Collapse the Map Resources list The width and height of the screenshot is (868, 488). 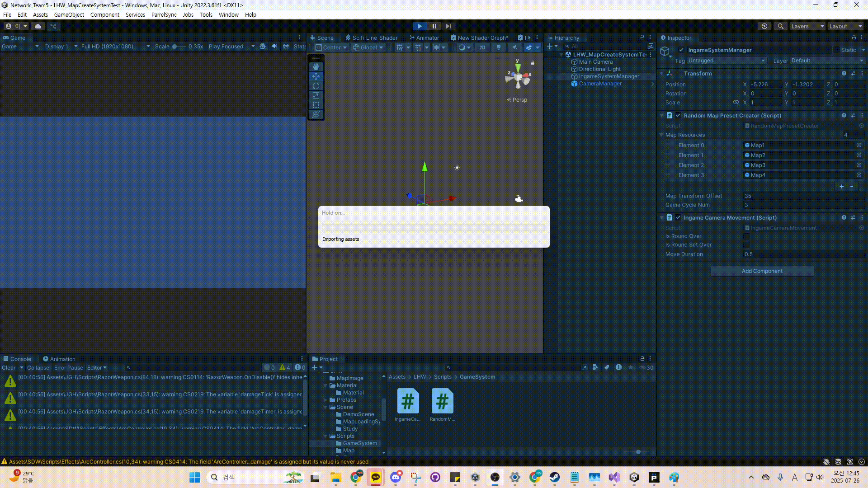pos(661,135)
